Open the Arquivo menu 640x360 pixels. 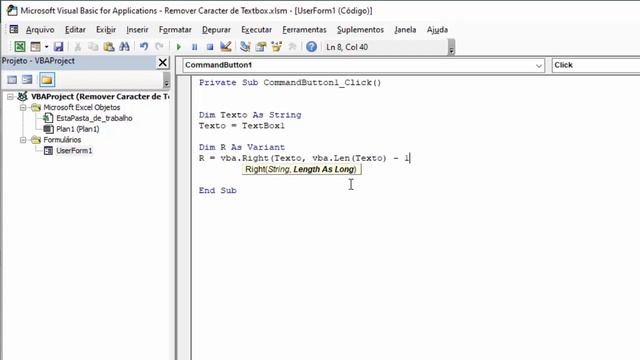(40, 30)
